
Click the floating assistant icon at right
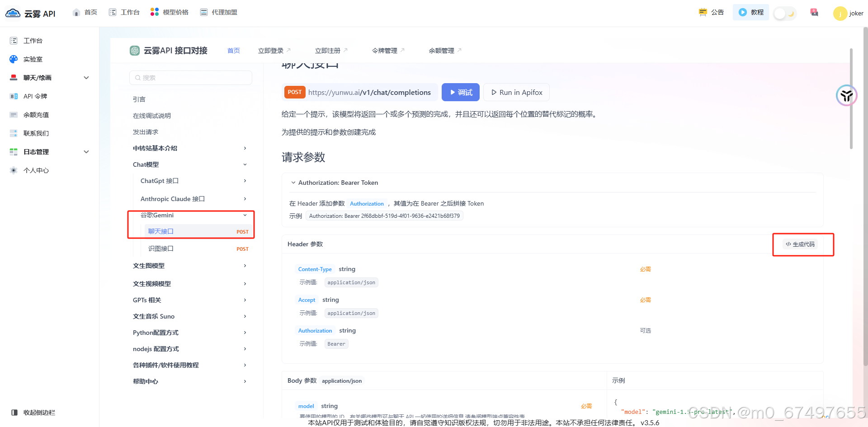click(846, 95)
